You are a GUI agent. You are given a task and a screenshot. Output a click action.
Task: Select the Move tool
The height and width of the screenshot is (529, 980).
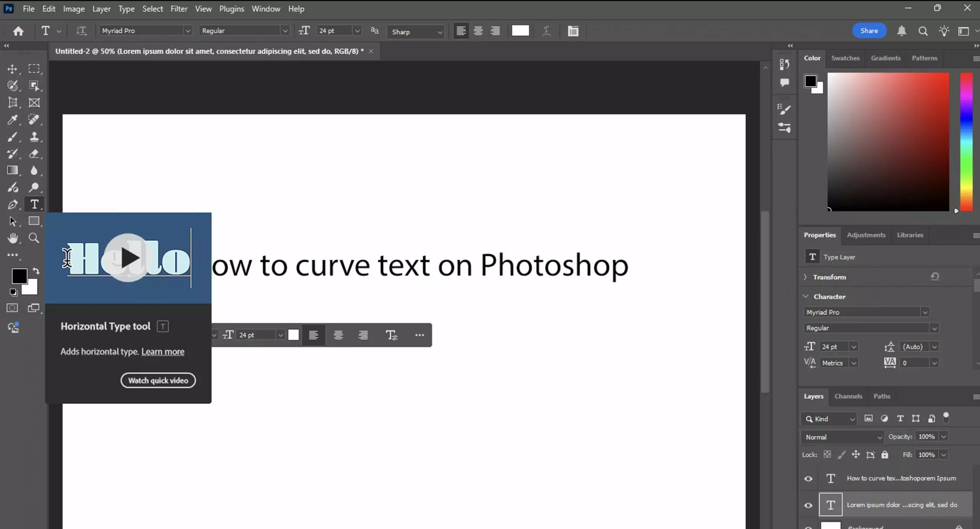pyautogui.click(x=13, y=69)
